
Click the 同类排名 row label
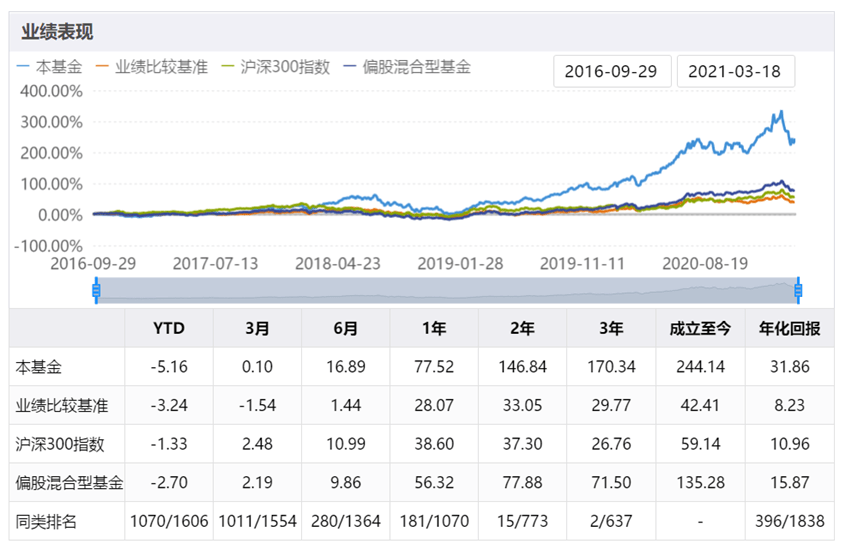[46, 521]
